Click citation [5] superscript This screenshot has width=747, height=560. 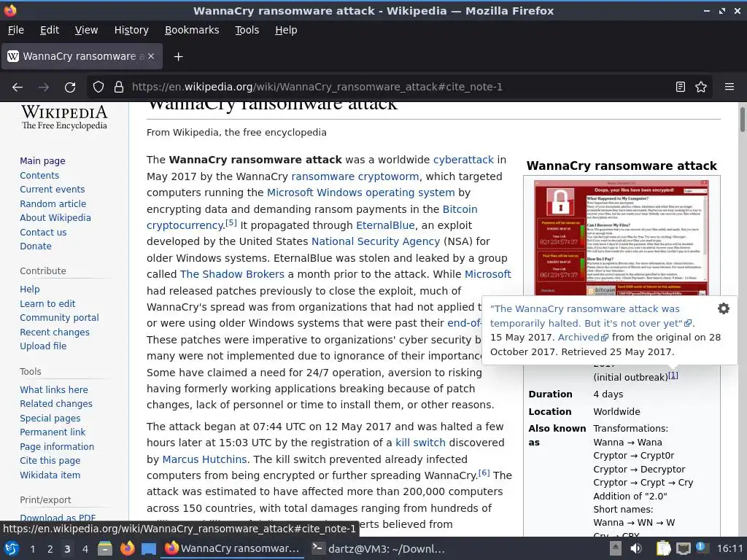(x=231, y=222)
